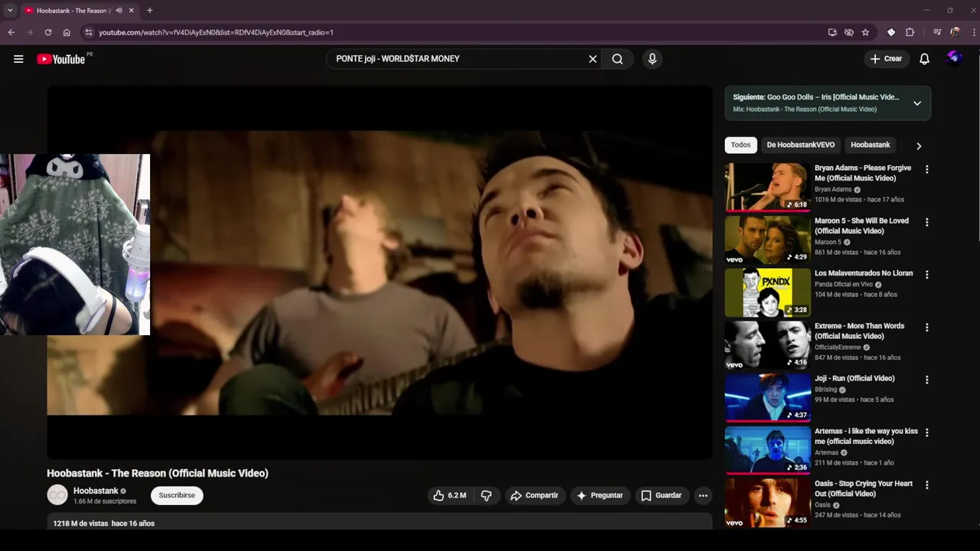Viewport: 980px width, 551px height.
Task: Open a new browser tab
Action: pyautogui.click(x=149, y=11)
